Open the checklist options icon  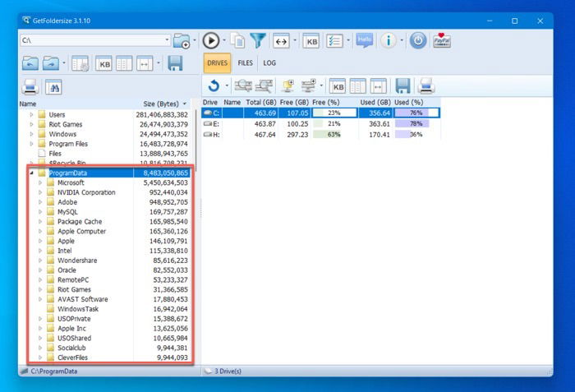334,41
